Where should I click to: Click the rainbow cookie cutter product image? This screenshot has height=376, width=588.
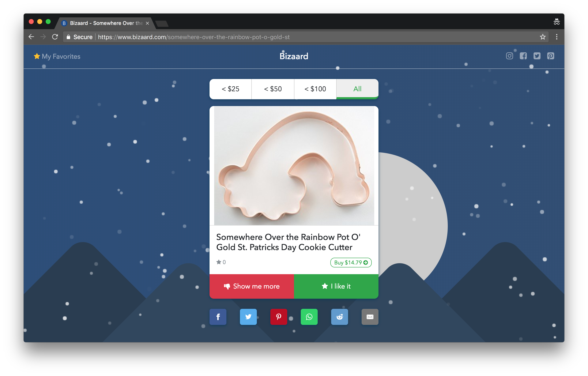coord(294,166)
